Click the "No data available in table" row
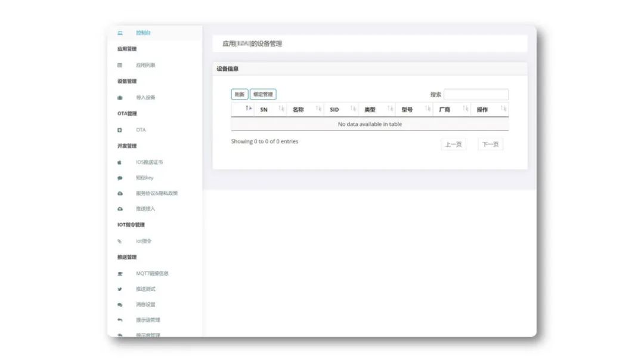Viewport: 644px width, 362px height. pos(370,124)
